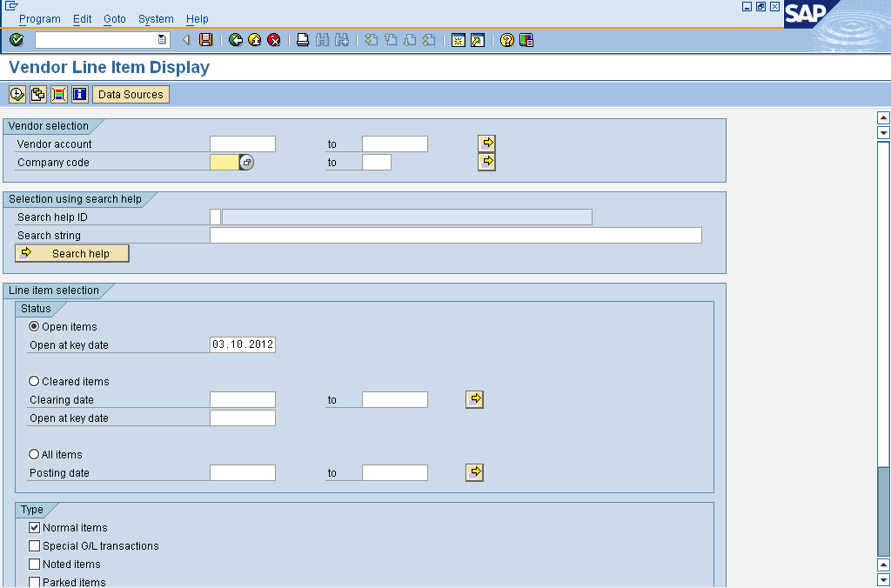The image size is (891, 588).
Task: Uncheck the Normal items checkbox
Action: tap(35, 527)
